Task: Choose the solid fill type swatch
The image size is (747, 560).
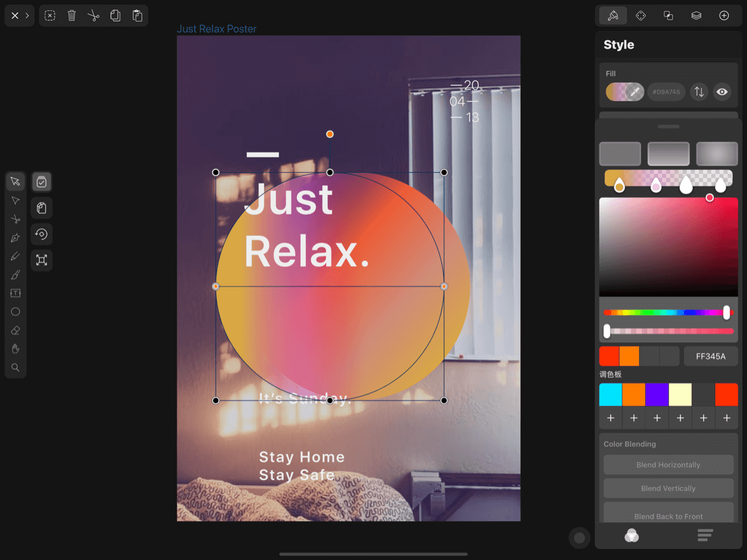Action: point(620,153)
